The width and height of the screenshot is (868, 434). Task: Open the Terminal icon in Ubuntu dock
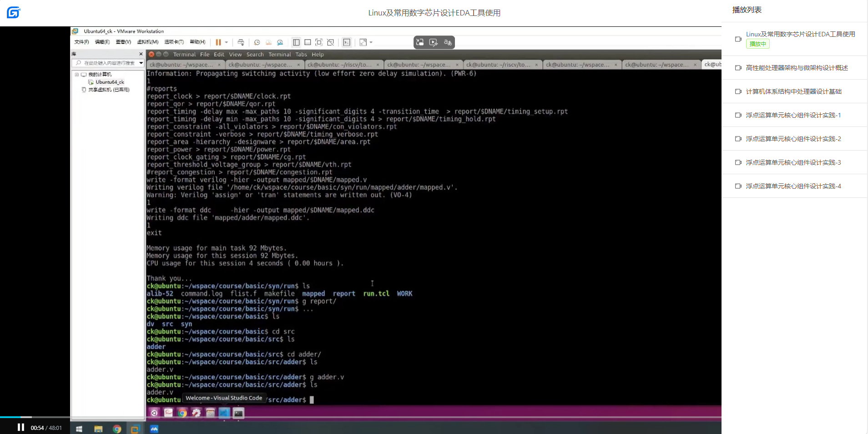tap(238, 413)
